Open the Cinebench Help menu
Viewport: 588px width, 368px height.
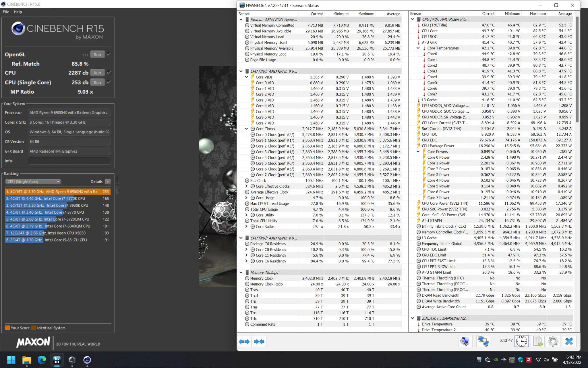pyautogui.click(x=18, y=12)
